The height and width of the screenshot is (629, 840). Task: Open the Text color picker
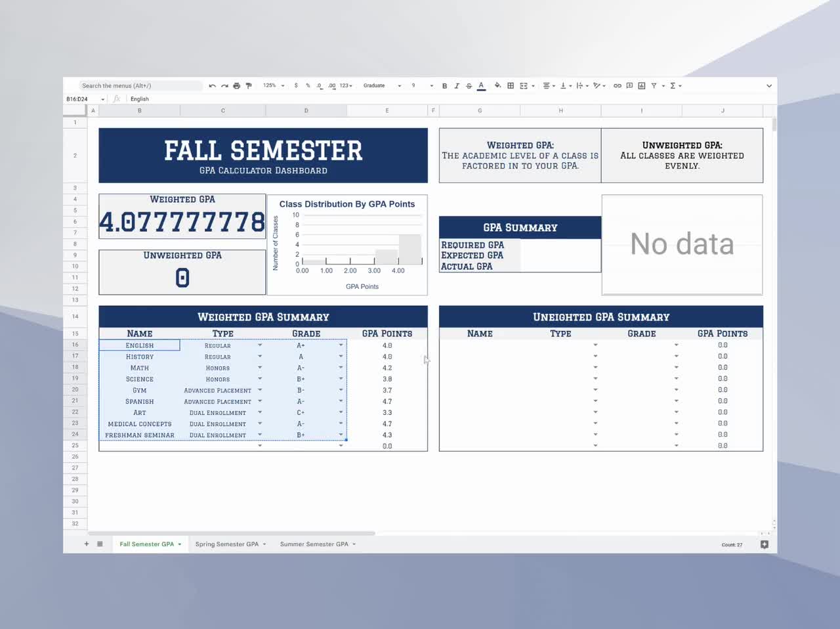tap(481, 85)
